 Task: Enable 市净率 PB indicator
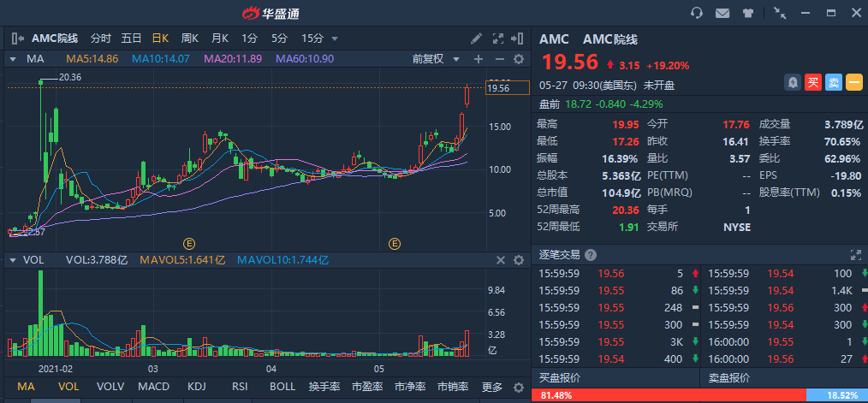410,387
